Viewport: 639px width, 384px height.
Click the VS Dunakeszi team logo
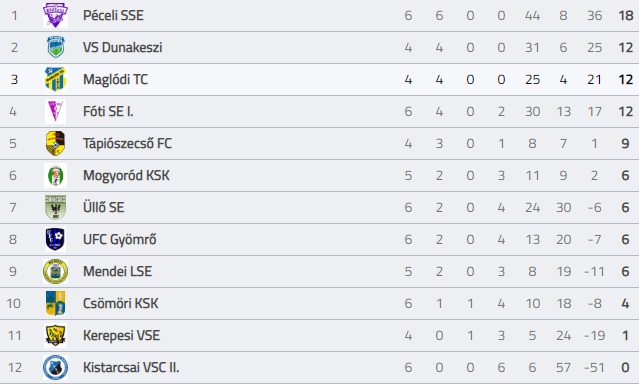tap(55, 47)
